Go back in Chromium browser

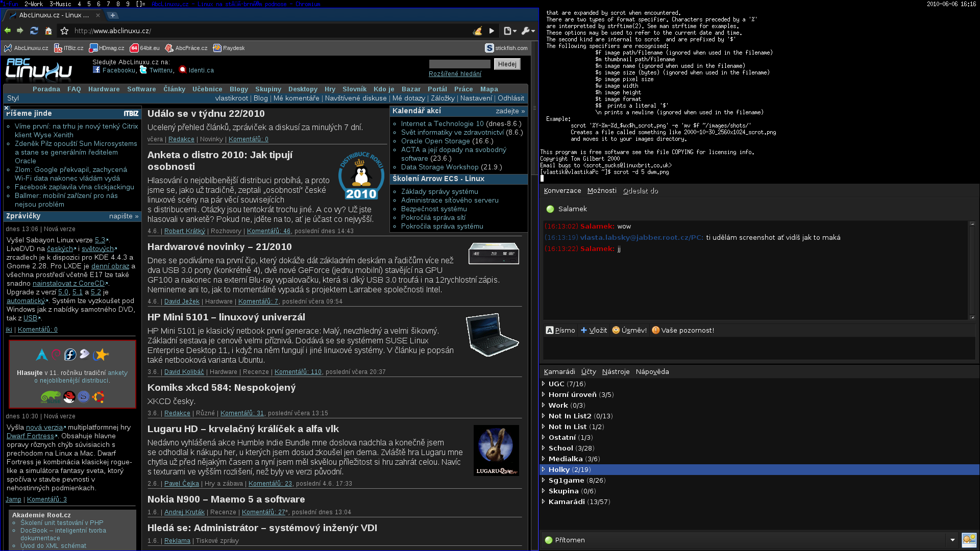click(x=8, y=31)
